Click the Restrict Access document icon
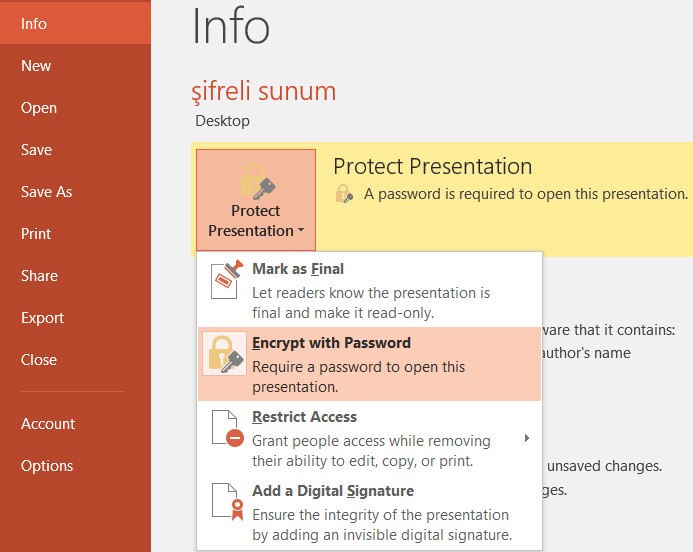The height and width of the screenshot is (552, 693). tap(228, 428)
